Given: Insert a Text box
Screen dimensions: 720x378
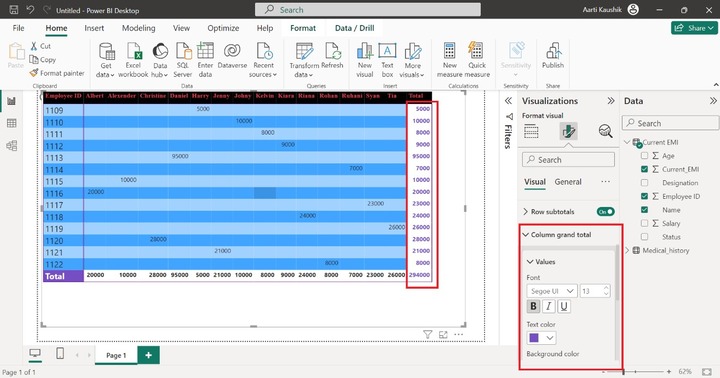Looking at the screenshot, I should [x=387, y=60].
